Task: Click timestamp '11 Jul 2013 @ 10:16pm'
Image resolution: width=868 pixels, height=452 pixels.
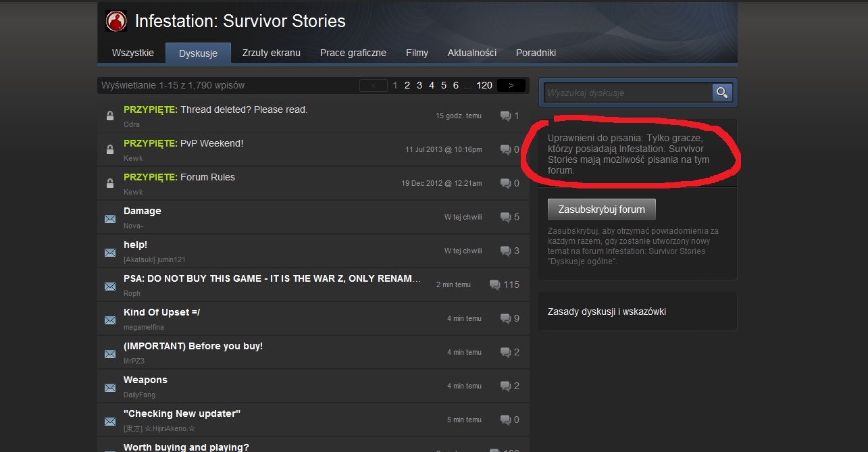Action: coord(444,149)
